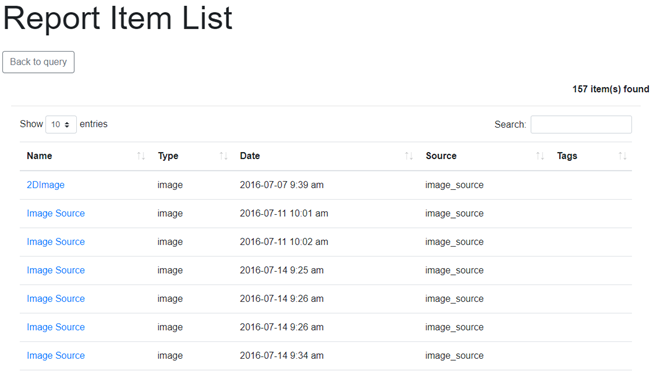The width and height of the screenshot is (650, 376).
Task: Open Image Source dated 2016-07-14 9:25 am
Action: (x=56, y=270)
